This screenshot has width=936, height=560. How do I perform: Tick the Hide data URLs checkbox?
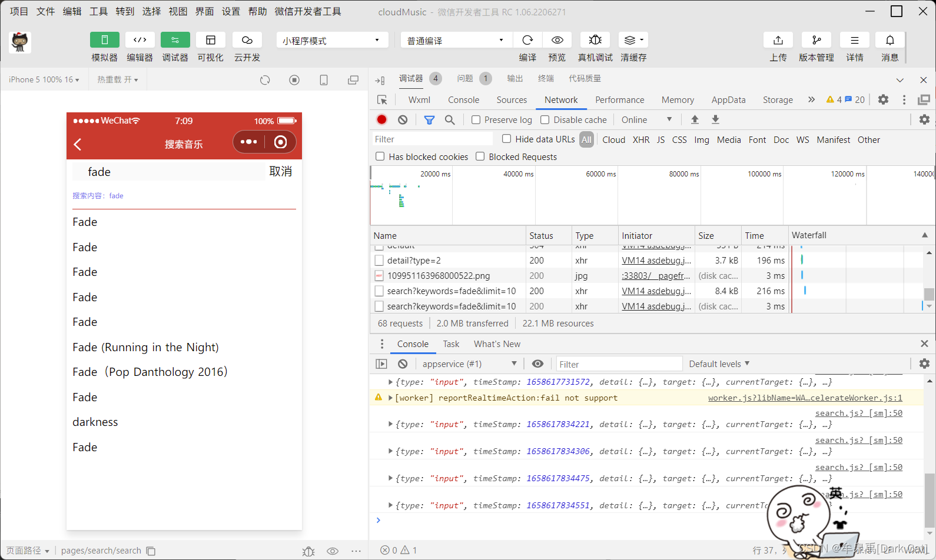(x=506, y=139)
